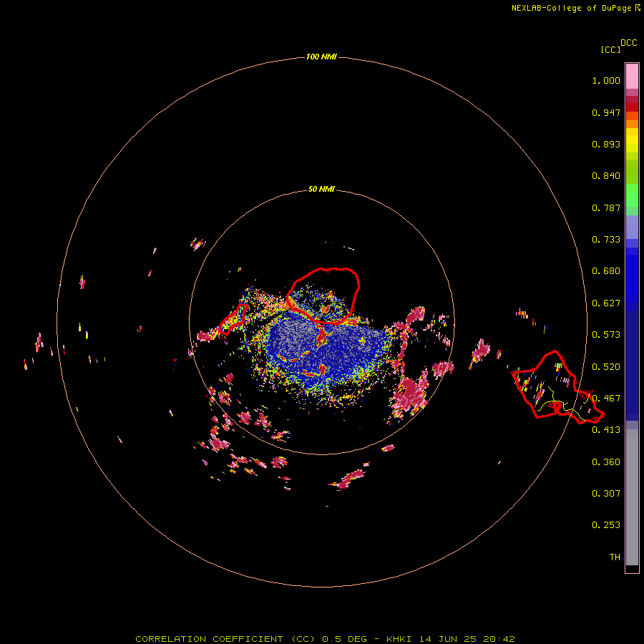Click the 0.520 scale value
Screen dimensions: 644x644
pos(606,366)
